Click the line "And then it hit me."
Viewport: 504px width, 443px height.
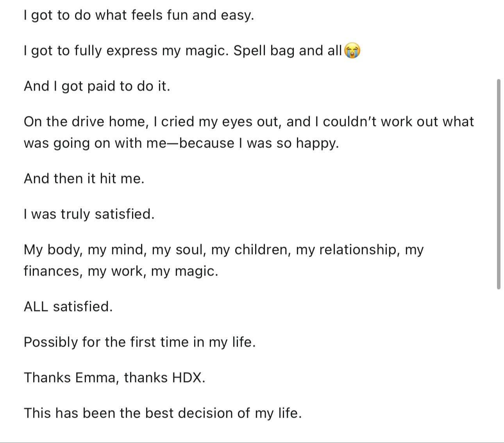pos(84,179)
